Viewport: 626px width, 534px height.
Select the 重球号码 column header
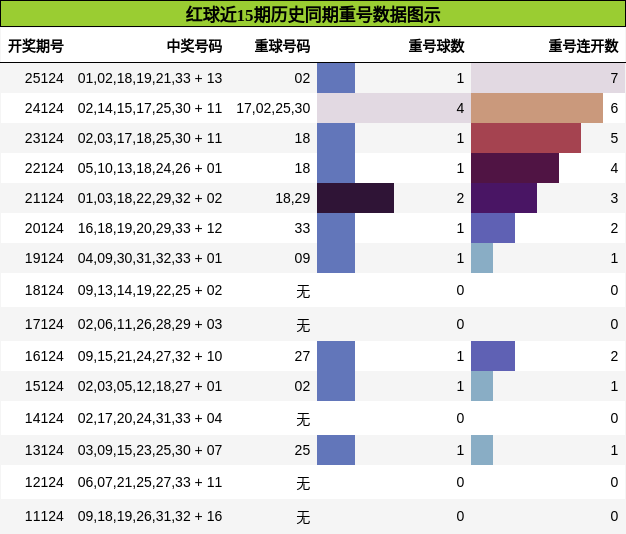coord(282,46)
